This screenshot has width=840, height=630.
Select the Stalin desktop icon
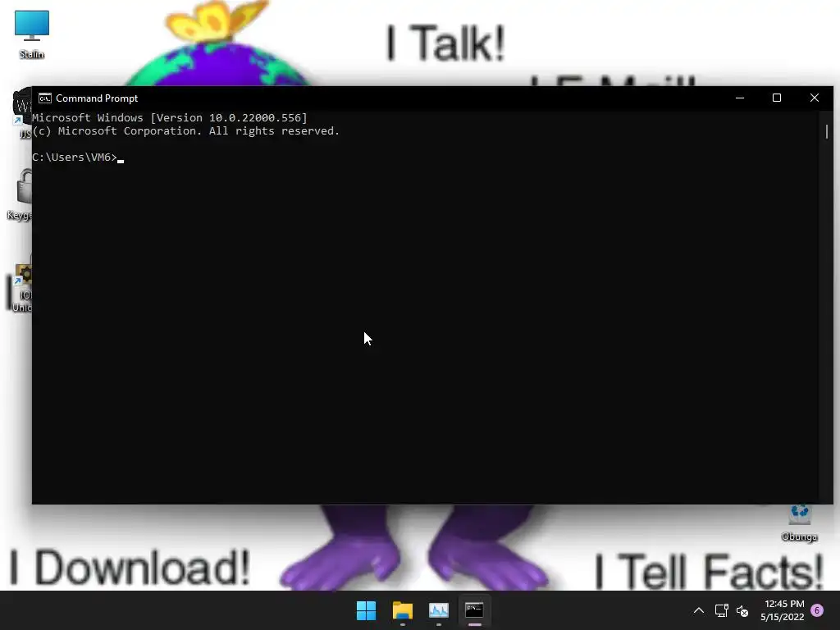(x=32, y=34)
